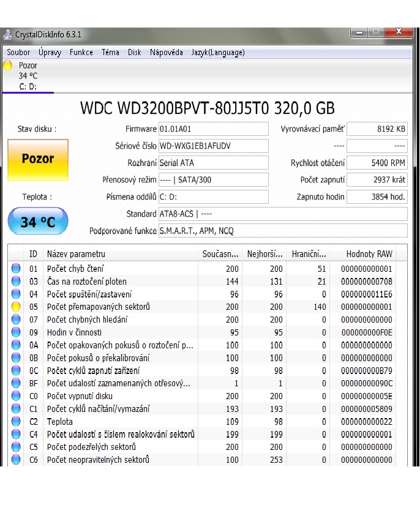This screenshot has height=524, width=420.
Task: Click the serial number field WD-WXG1EB1AFUDV
Action: pyautogui.click(x=213, y=146)
